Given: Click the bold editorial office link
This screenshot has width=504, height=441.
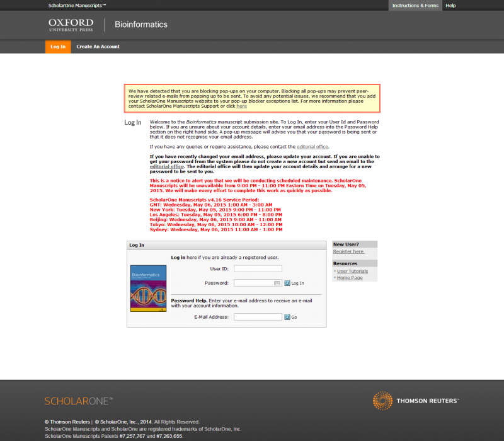Looking at the screenshot, I should coord(166,166).
